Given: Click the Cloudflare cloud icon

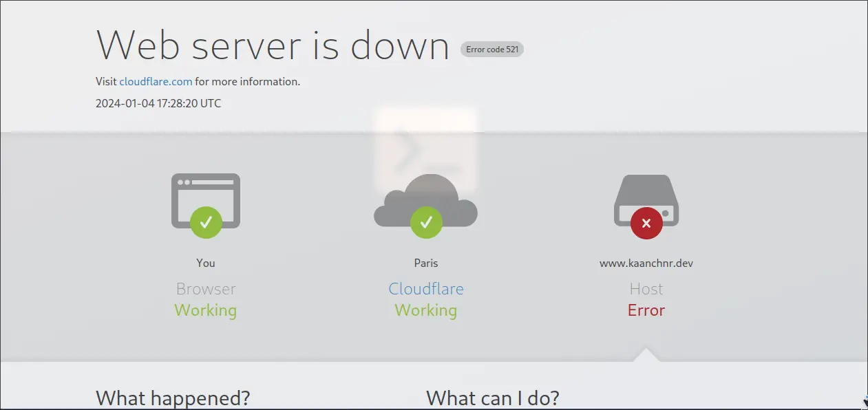Looking at the screenshot, I should point(426,200).
